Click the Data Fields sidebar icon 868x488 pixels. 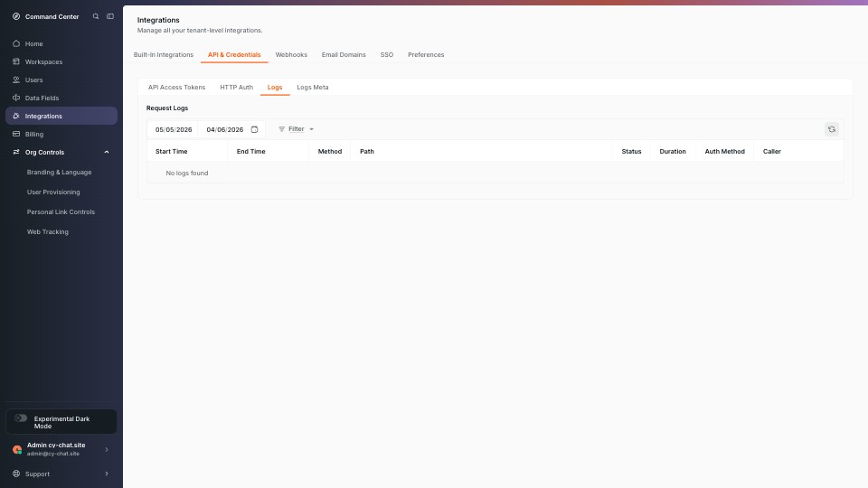pyautogui.click(x=16, y=98)
